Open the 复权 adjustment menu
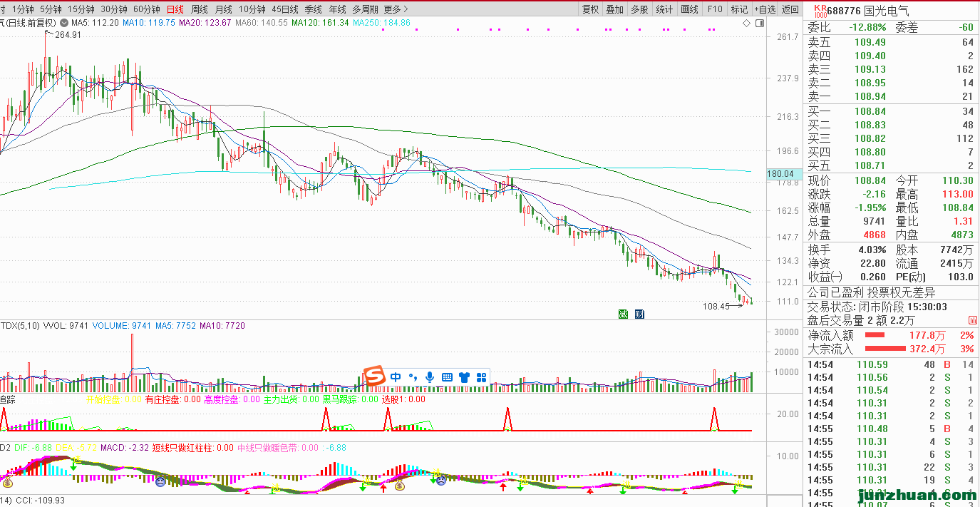980x507 pixels. [590, 9]
